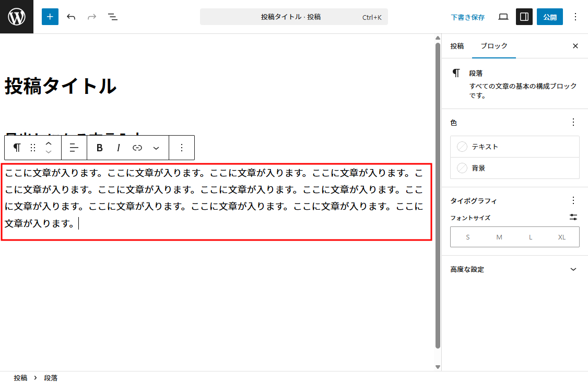
Task: Open the text alignment options
Action: coord(74,148)
